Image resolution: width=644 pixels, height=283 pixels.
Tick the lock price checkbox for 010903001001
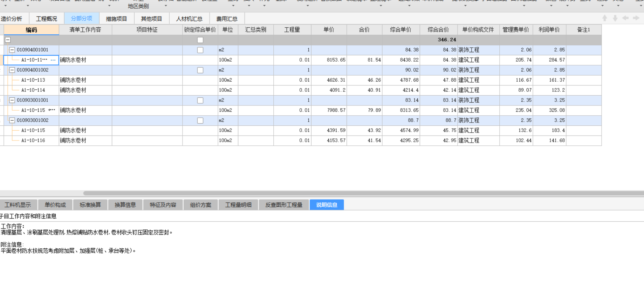pos(200,101)
